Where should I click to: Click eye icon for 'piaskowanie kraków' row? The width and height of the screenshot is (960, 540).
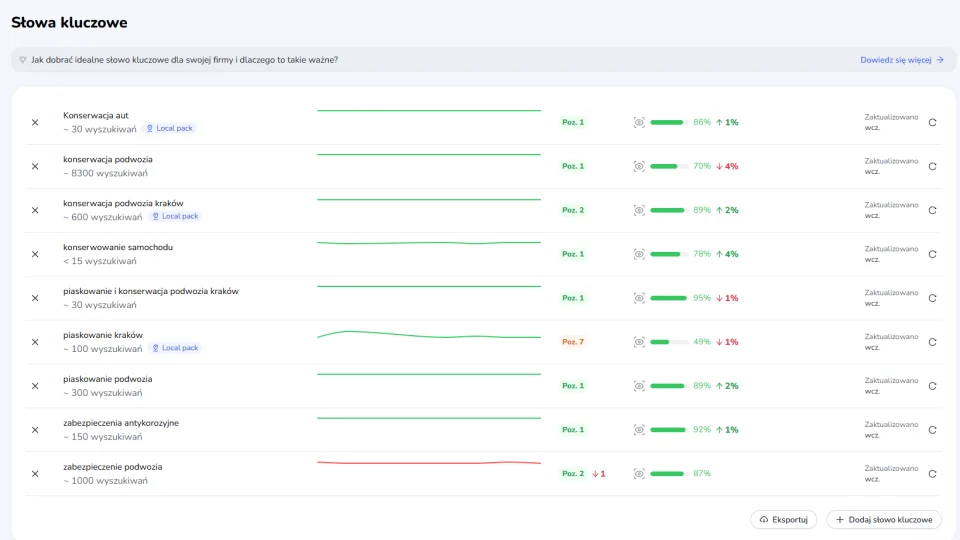(639, 342)
